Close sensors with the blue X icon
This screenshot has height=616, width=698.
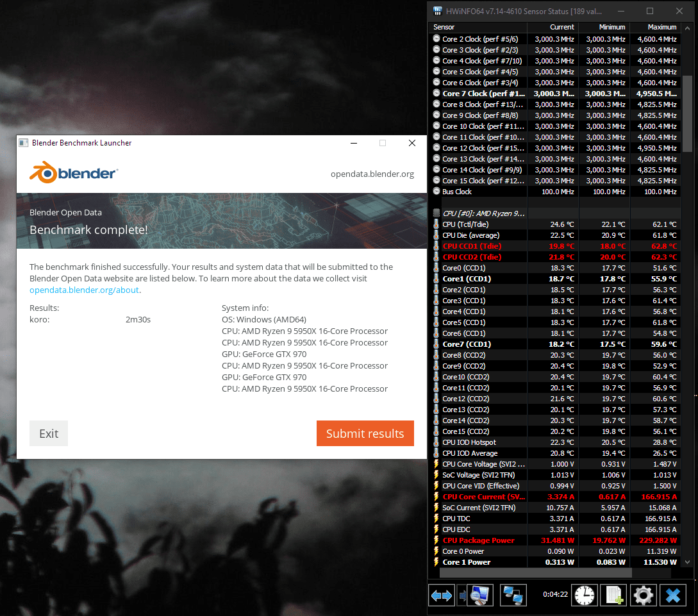[x=672, y=595]
